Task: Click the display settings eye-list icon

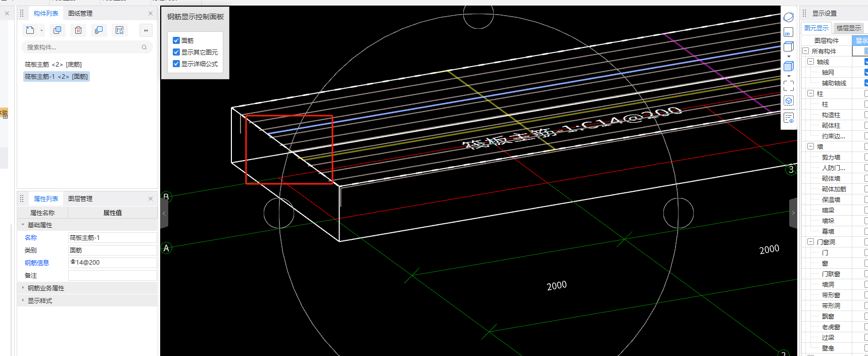Action: tap(789, 118)
